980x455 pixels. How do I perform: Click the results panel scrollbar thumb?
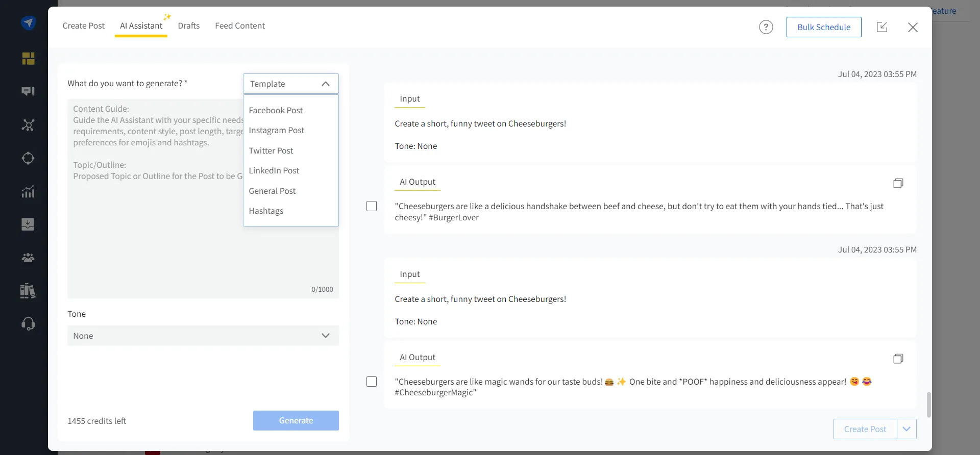click(x=928, y=405)
